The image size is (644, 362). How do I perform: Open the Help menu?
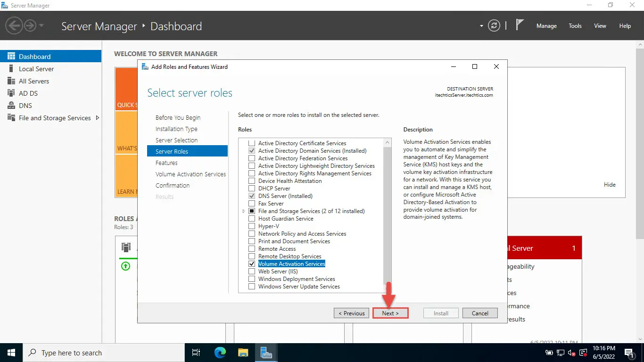point(625,26)
